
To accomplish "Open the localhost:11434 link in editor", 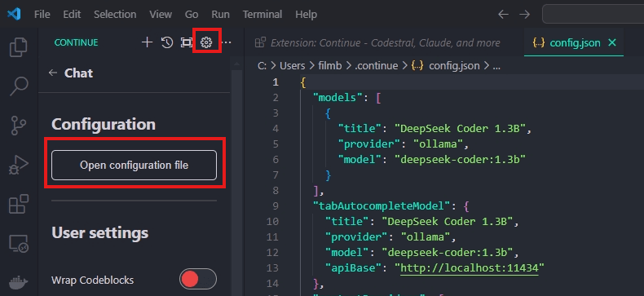I will tap(469, 268).
